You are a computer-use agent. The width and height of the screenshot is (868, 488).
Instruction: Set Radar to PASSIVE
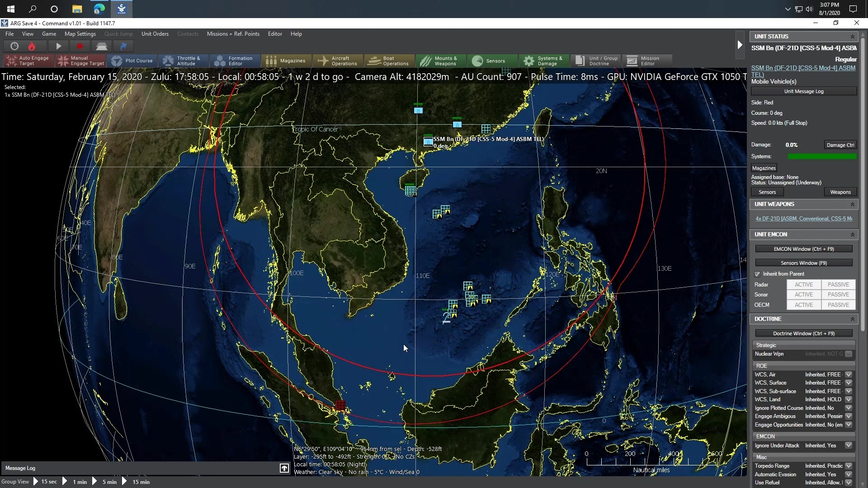(838, 285)
